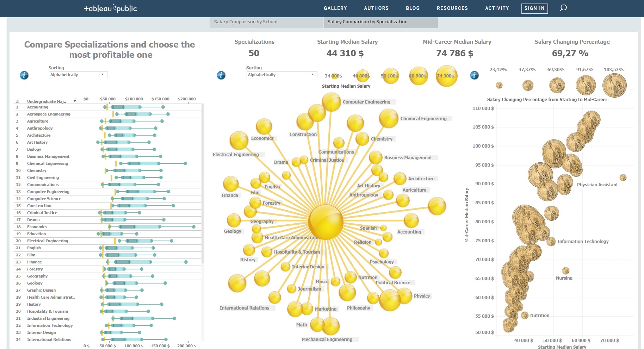The width and height of the screenshot is (644, 349).
Task: Open the Alphabetically sorting dropdown on the left panel
Action: (x=78, y=74)
